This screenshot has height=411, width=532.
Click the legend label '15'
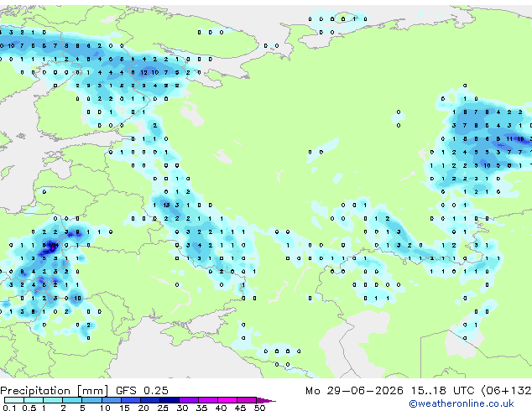(124, 408)
